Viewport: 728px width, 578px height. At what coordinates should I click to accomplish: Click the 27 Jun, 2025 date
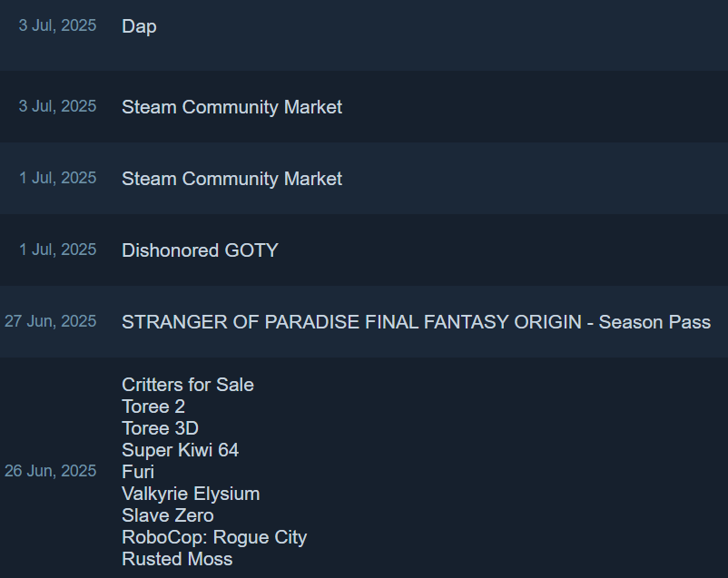[x=50, y=321]
